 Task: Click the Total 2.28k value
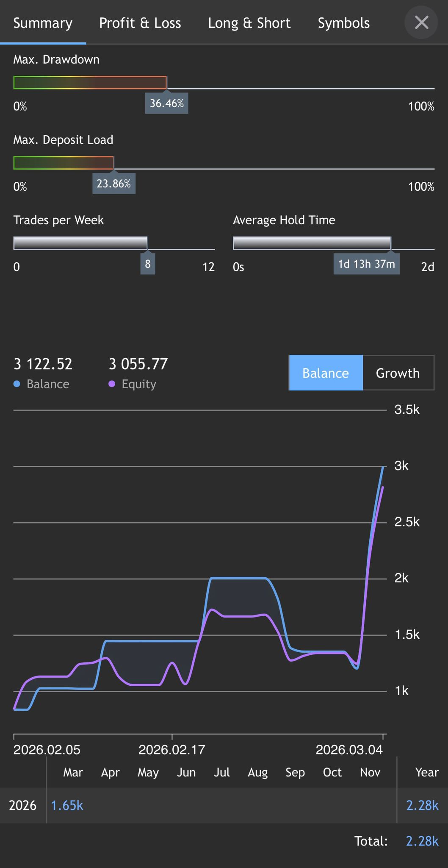click(x=423, y=841)
